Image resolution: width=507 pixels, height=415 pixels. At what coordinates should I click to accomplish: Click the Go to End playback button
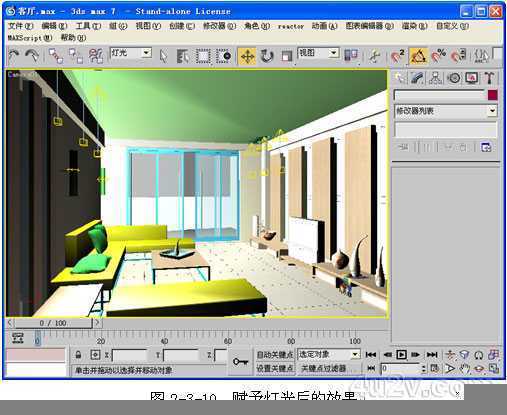coord(432,355)
